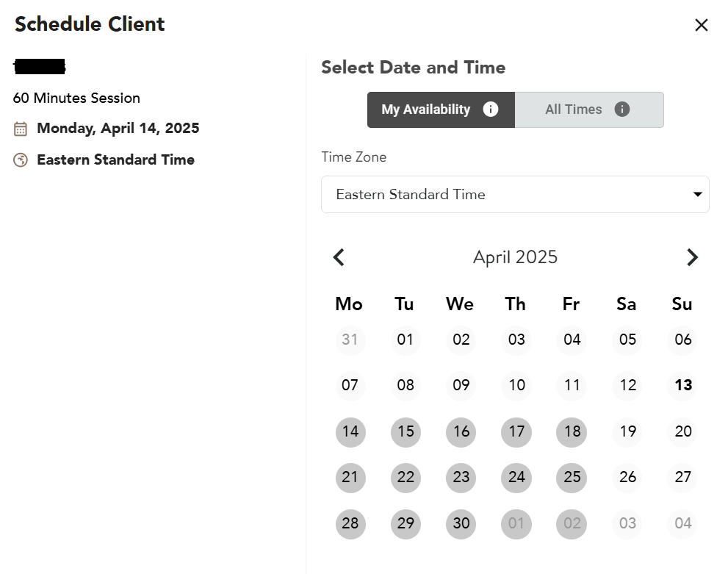
Task: Click the info icon beside All Times
Action: (x=622, y=110)
